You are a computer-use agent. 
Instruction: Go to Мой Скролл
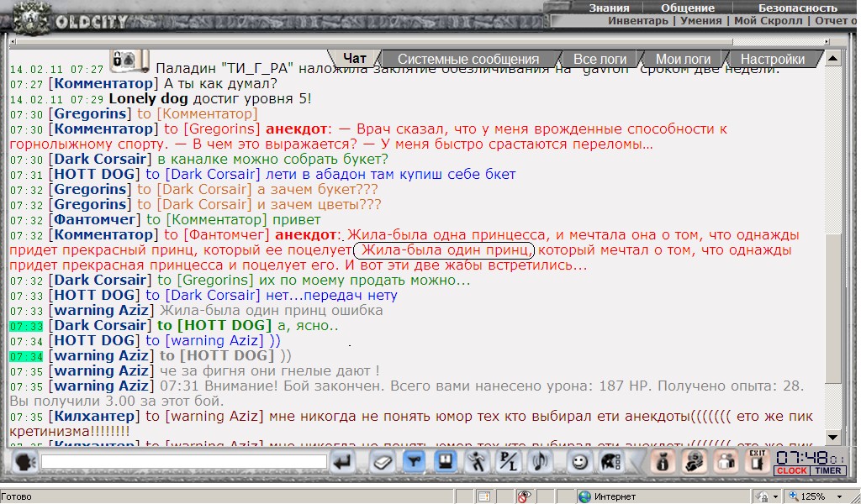[769, 21]
